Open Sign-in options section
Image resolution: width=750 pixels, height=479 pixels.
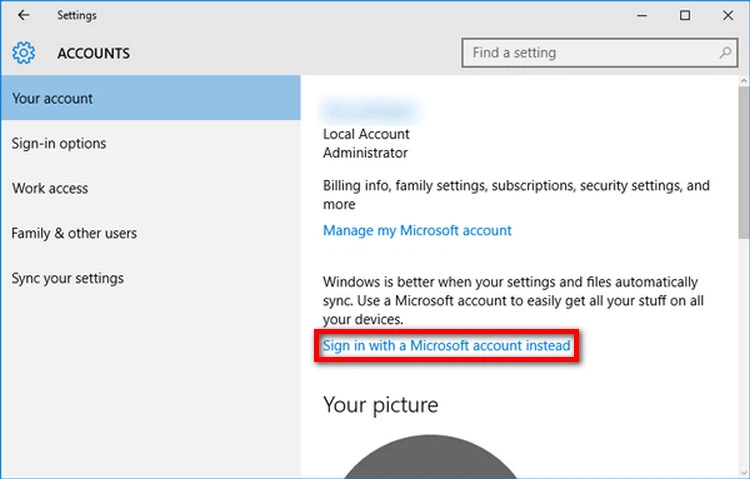click(151, 143)
